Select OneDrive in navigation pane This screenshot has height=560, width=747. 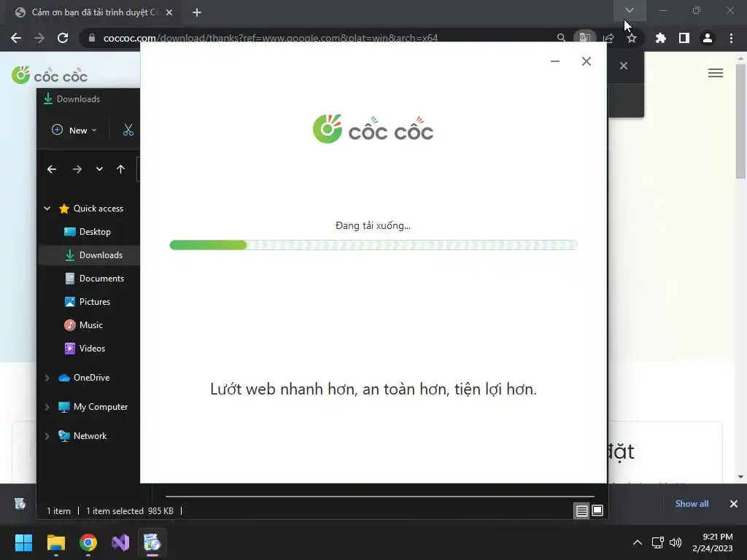[84, 378]
